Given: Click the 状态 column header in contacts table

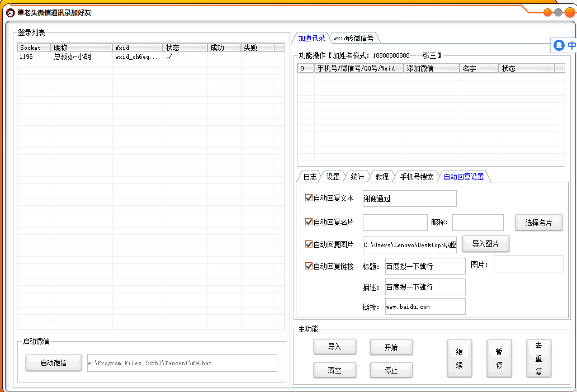Looking at the screenshot, I should click(x=527, y=68).
